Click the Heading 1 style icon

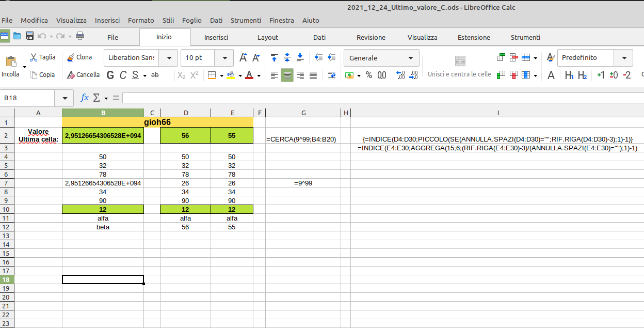569,75
